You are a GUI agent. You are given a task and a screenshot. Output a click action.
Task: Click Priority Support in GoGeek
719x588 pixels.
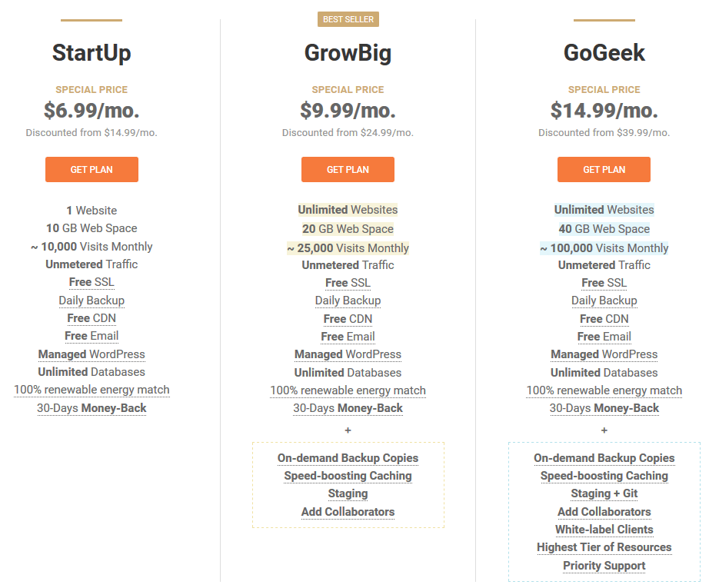pyautogui.click(x=604, y=566)
